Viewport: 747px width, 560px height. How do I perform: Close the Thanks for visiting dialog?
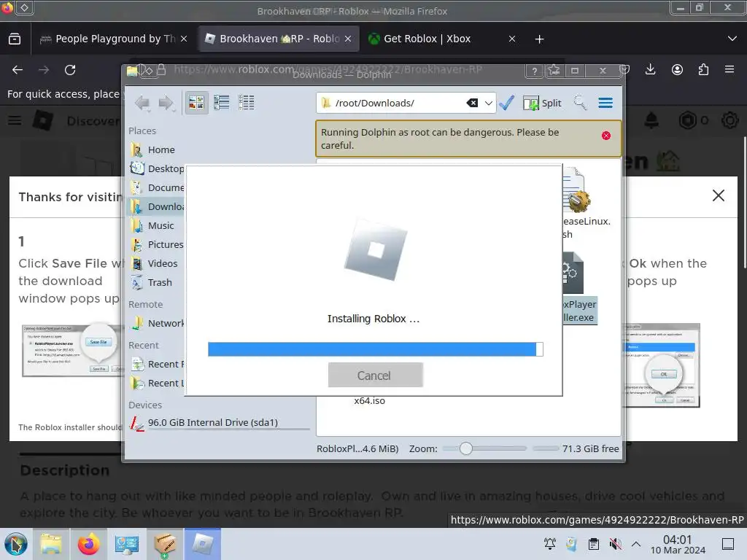719,195
